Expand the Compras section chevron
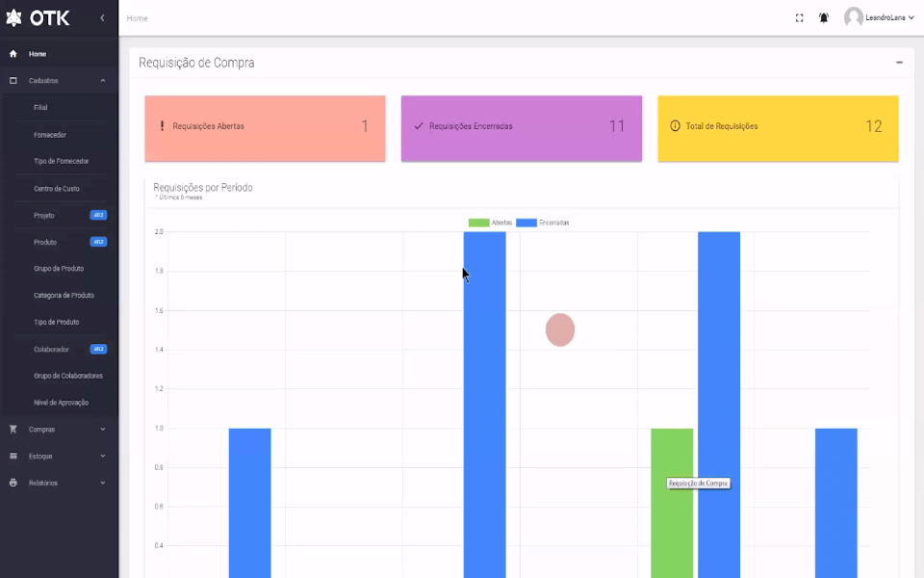924x578 pixels. [x=103, y=430]
